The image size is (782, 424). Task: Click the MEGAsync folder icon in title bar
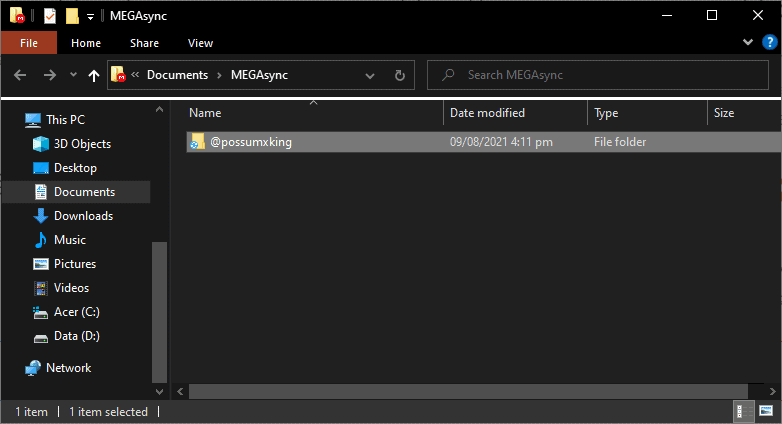(17, 15)
